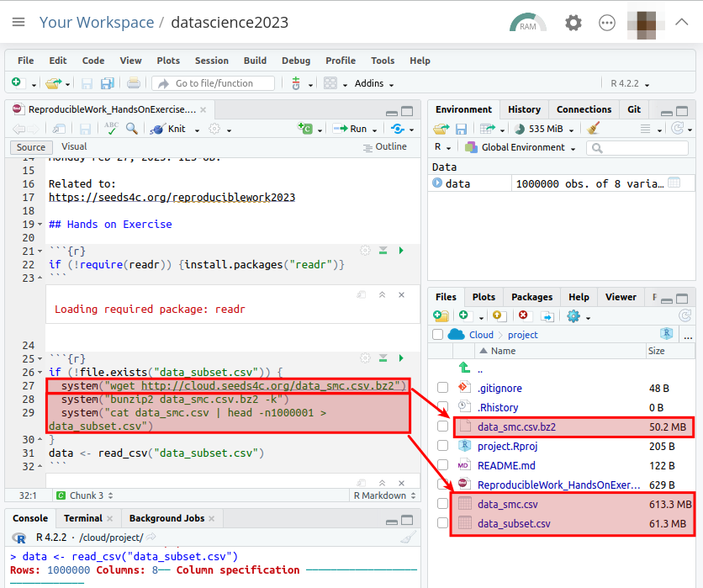This screenshot has height=588, width=703.
Task: Open the Run options dropdown arrow
Action: [374, 130]
